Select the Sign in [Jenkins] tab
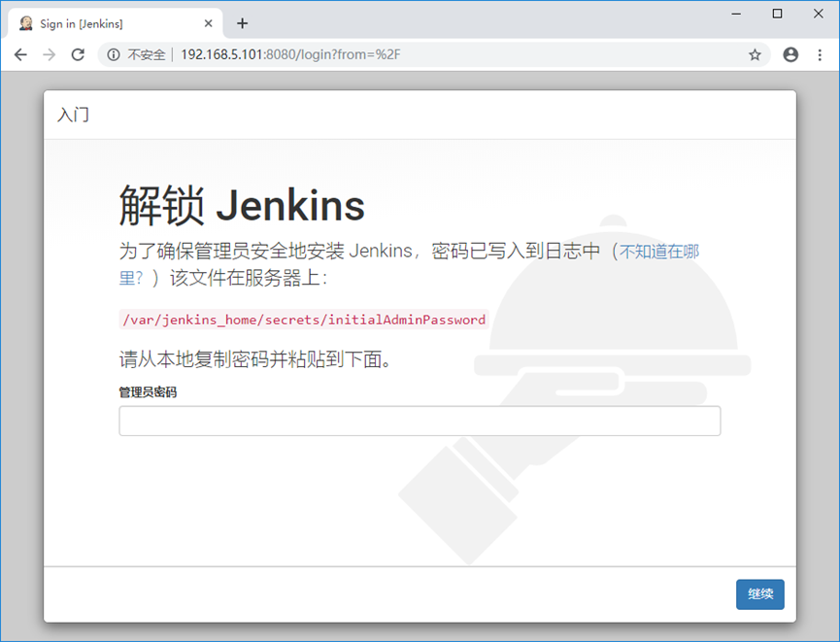Viewport: 840px width, 642px height. 116,23
